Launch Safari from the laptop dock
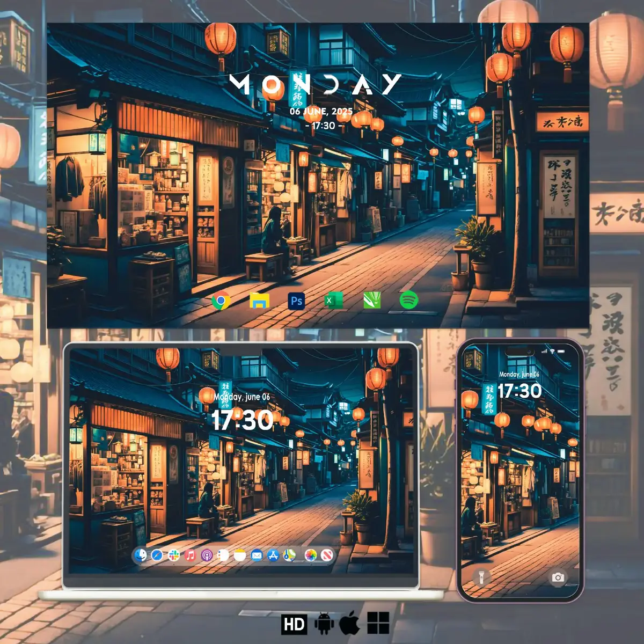Screen dimensions: 644x644 click(x=157, y=556)
